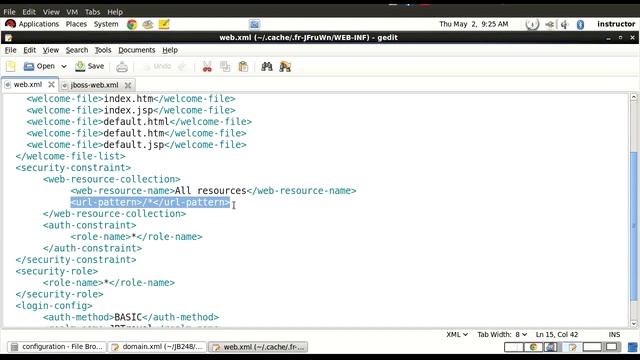Save the current file with Save

click(90, 66)
